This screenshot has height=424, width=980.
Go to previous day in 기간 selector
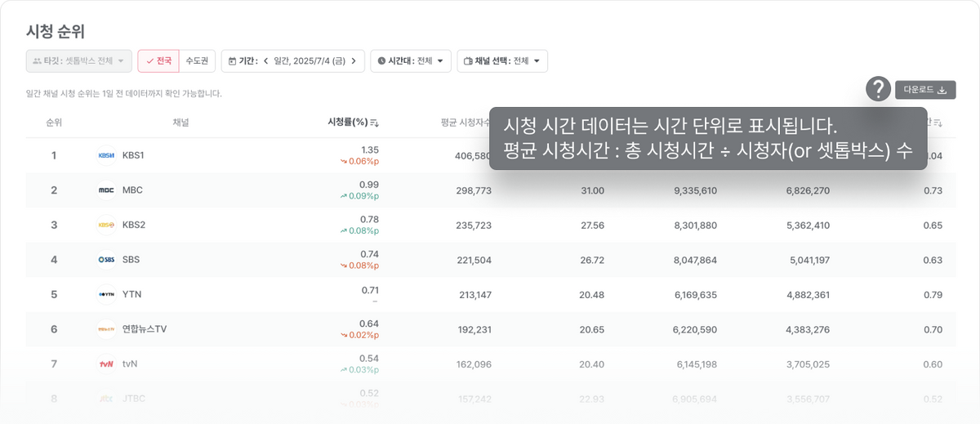point(265,61)
